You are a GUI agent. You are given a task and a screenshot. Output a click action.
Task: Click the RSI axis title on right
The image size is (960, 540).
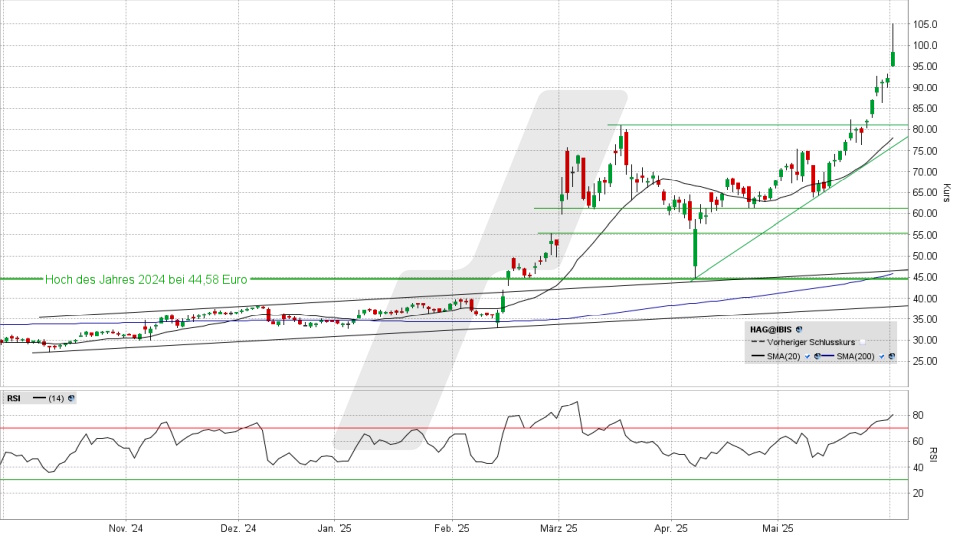click(932, 454)
